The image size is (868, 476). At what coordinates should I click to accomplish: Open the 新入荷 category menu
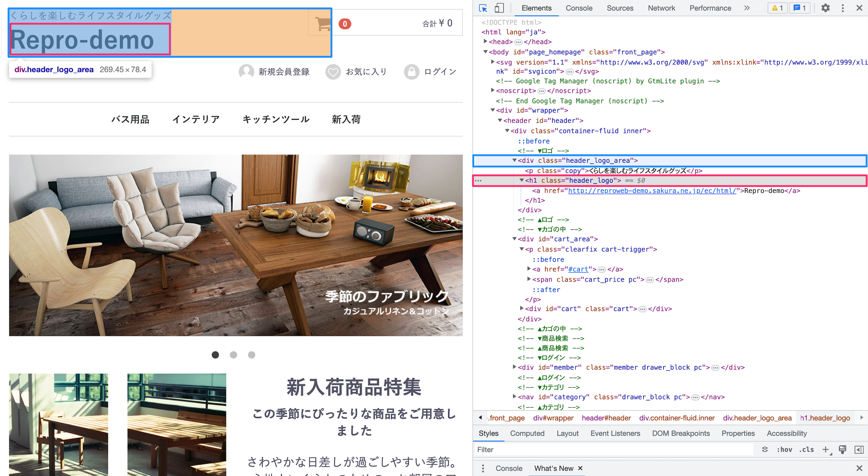click(x=346, y=119)
